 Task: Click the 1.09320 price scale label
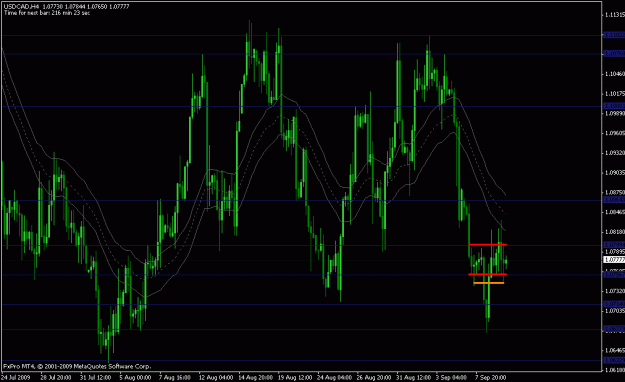point(615,153)
